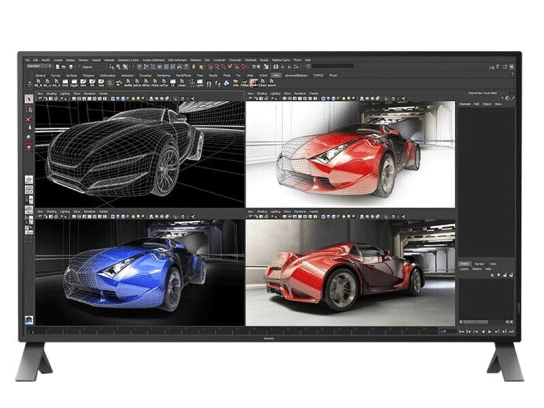Viewport: 544px width, 408px height.
Task: Open the Skeleton menu
Action: (196, 60)
